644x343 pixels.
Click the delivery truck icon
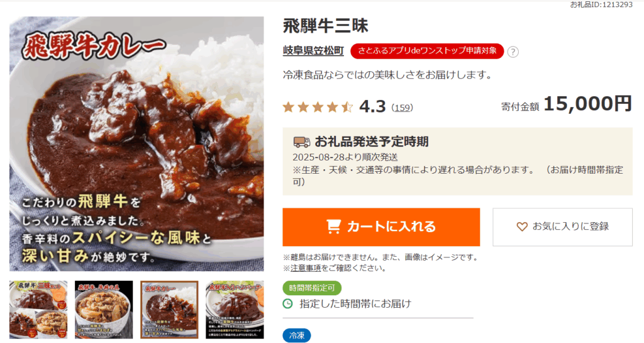click(x=301, y=142)
